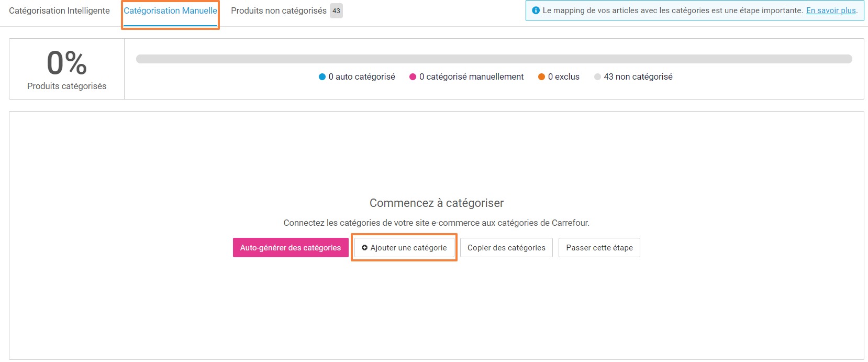Click Copier des catégories button
Image resolution: width=868 pixels, height=362 pixels.
pos(506,248)
